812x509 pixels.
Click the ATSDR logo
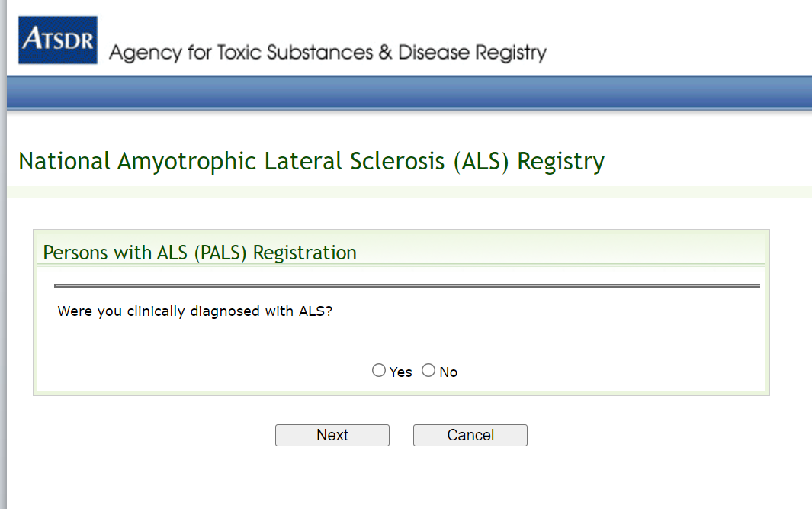pos(58,40)
